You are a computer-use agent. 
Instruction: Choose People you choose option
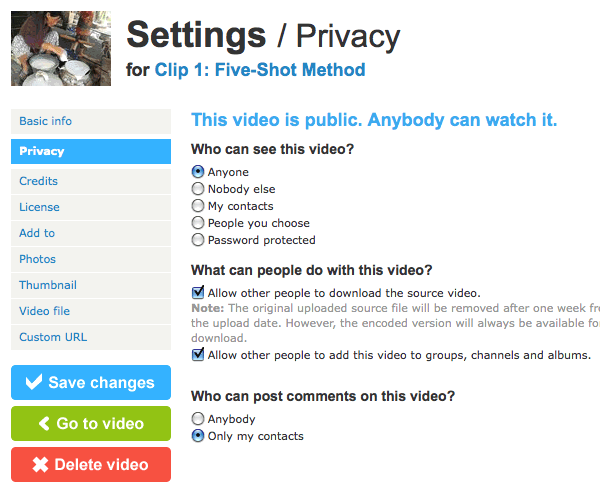198,223
